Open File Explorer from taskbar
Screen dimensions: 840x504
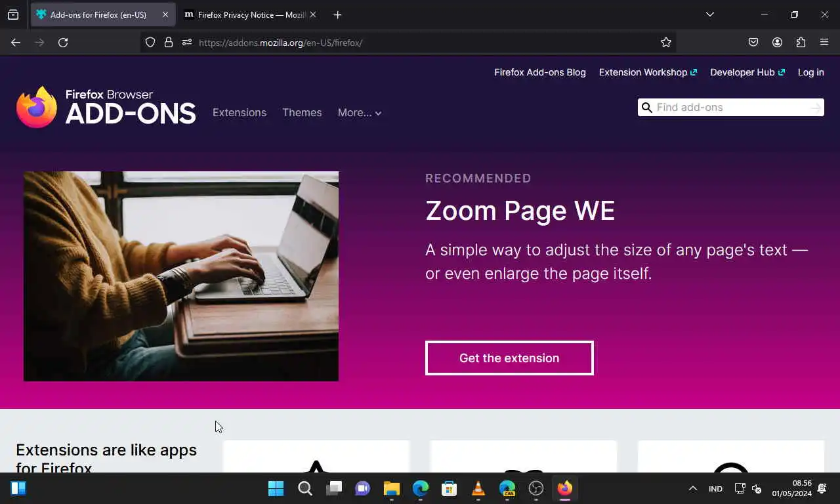point(392,488)
